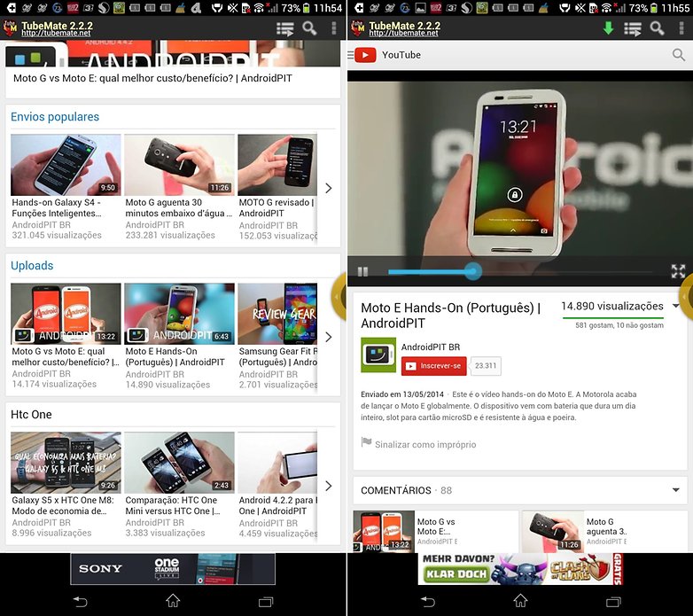The height and width of the screenshot is (616, 693).
Task: Tap the Clash of Clans ad banner
Action: tap(520, 569)
